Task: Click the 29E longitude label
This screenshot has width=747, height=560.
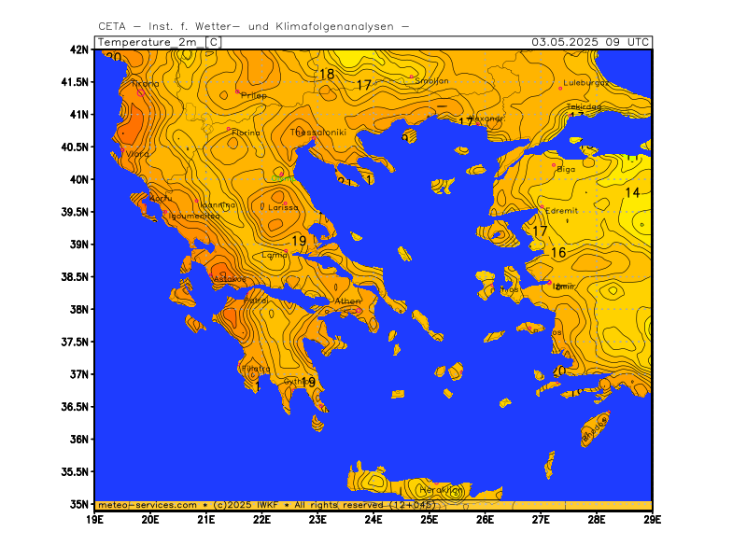Action: 652,520
